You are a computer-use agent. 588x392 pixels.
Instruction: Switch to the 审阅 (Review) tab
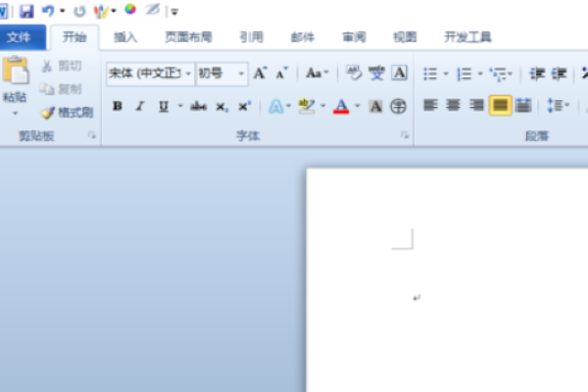(x=354, y=37)
